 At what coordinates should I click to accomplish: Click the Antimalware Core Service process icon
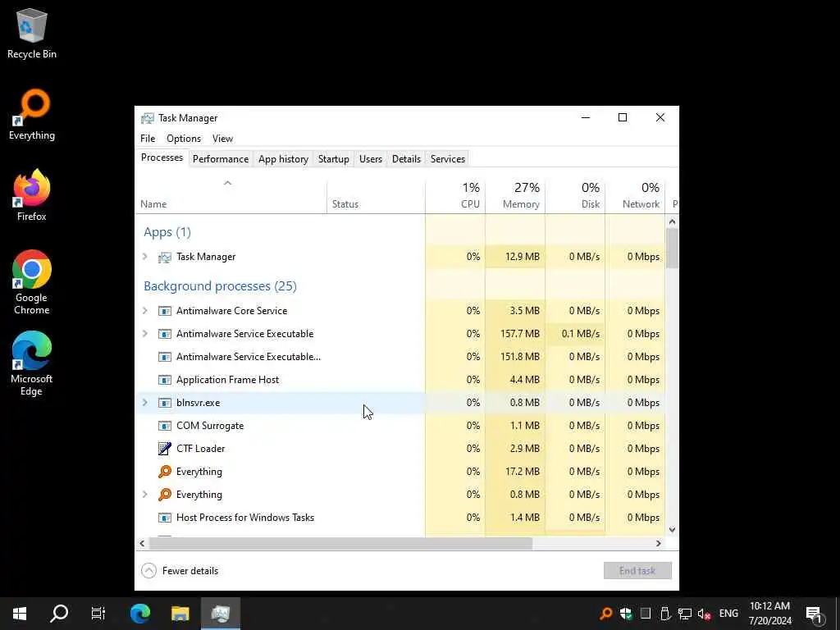[164, 311]
